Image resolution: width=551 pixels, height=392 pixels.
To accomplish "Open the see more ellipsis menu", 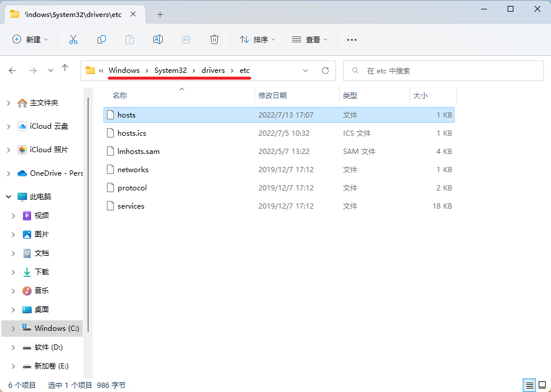I will (351, 39).
